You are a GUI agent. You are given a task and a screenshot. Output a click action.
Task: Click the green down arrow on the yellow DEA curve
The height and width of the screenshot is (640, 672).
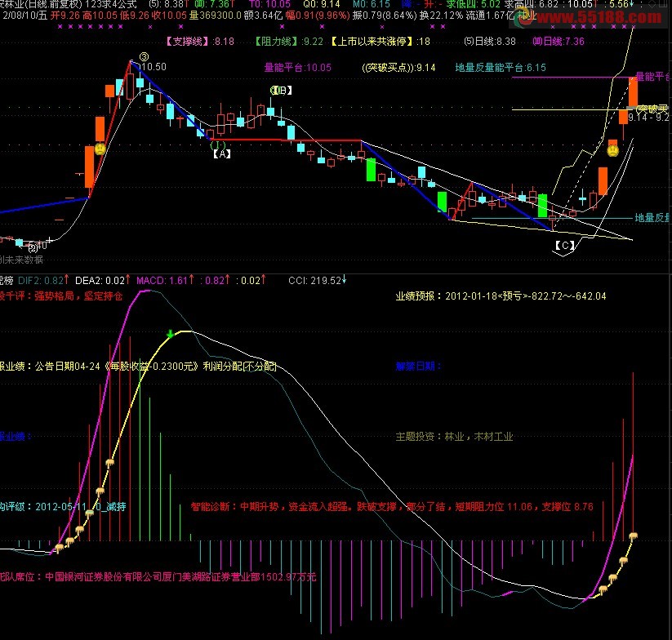click(170, 334)
